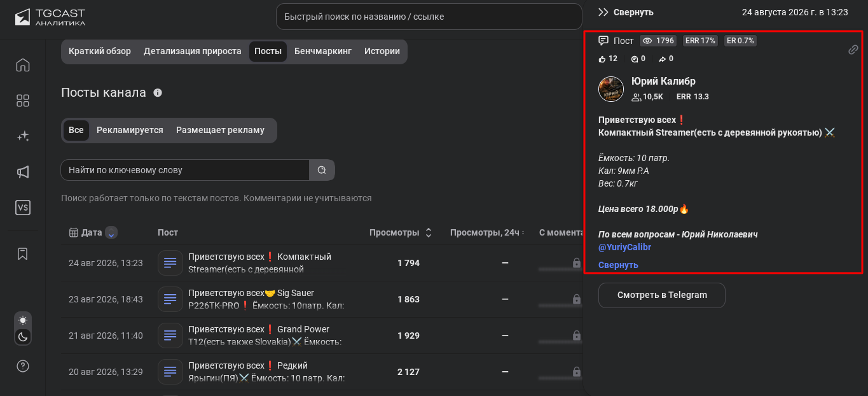
Task: Click the views value 1 863
Action: click(x=408, y=299)
